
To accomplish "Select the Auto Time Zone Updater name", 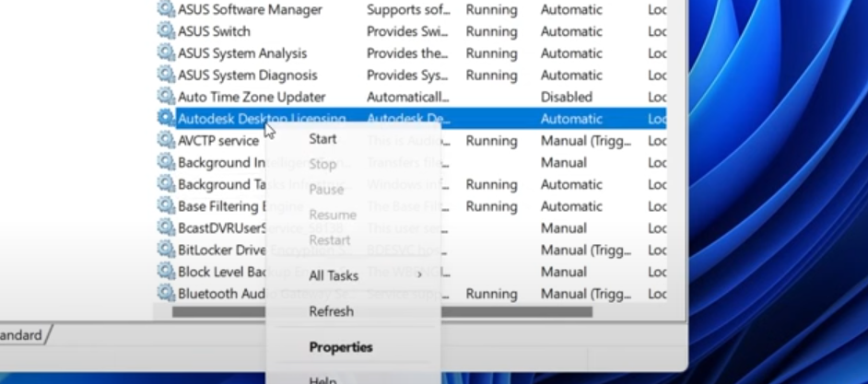I will [x=252, y=97].
